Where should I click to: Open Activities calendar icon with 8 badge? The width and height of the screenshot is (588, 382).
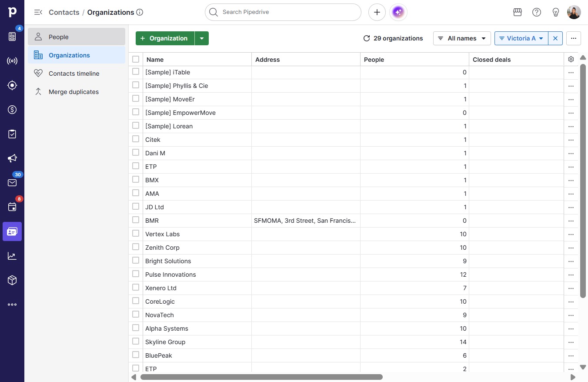coord(12,207)
